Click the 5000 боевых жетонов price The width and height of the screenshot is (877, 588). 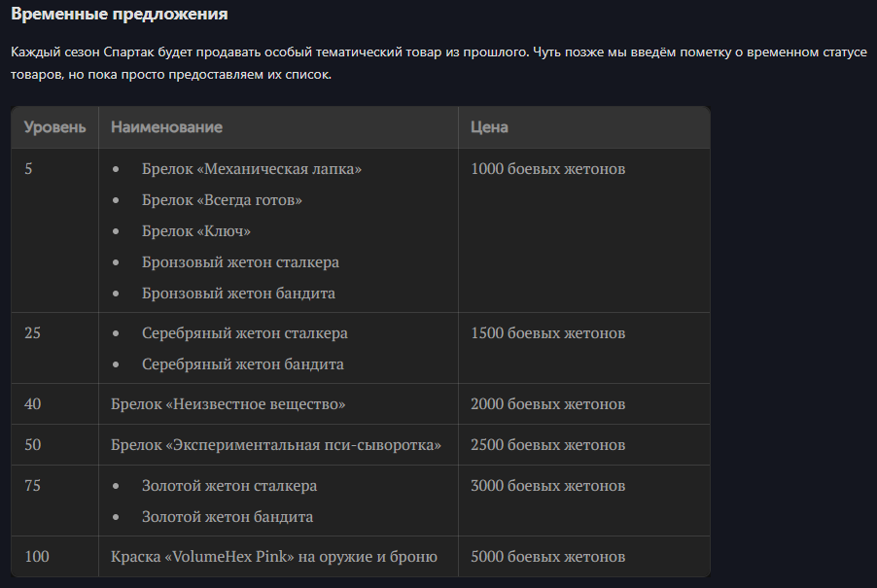point(548,557)
